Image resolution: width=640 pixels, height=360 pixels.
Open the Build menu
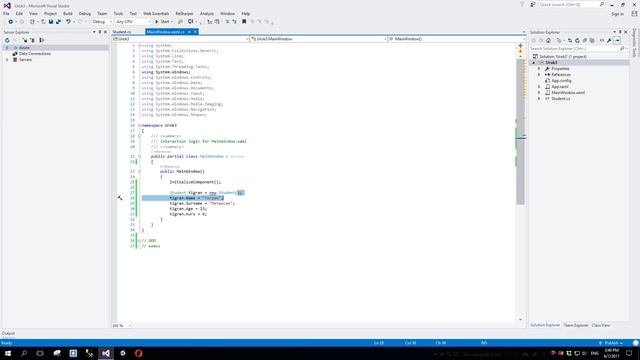click(68, 13)
